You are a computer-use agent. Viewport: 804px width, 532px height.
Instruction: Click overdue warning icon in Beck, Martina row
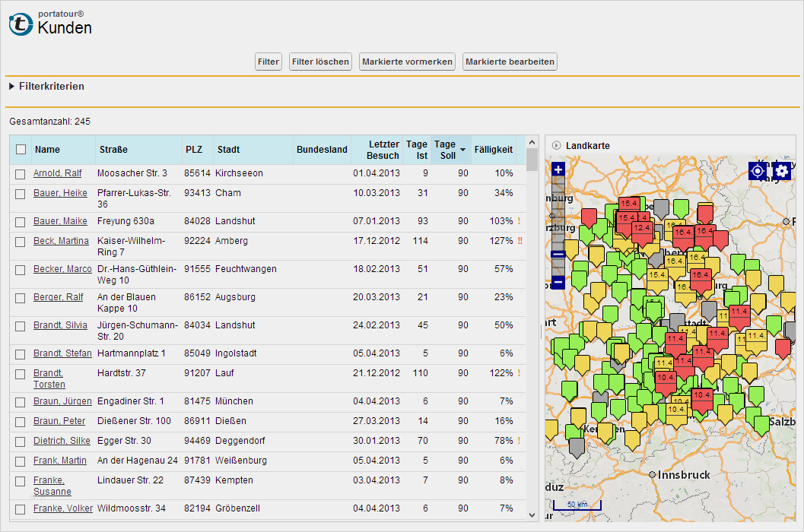pyautogui.click(x=520, y=241)
